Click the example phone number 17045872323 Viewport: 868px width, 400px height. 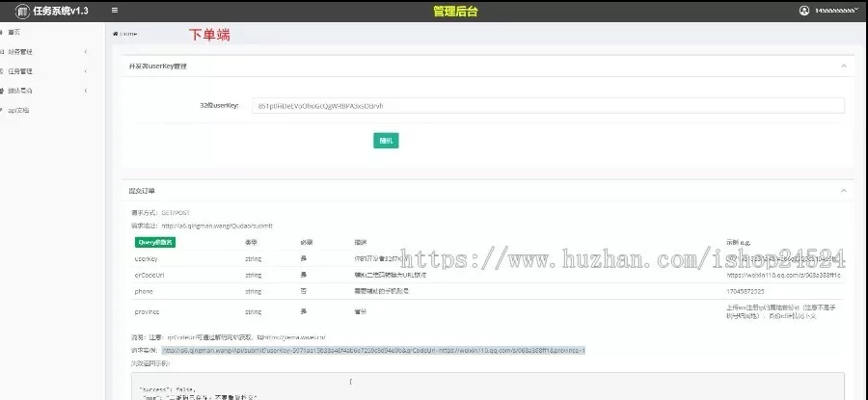[x=745, y=291]
